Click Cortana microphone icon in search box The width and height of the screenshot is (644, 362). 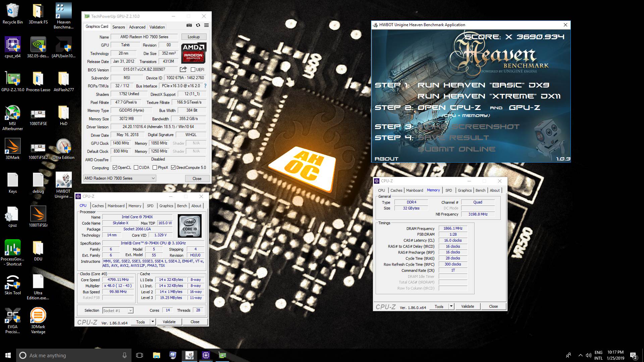click(x=124, y=355)
